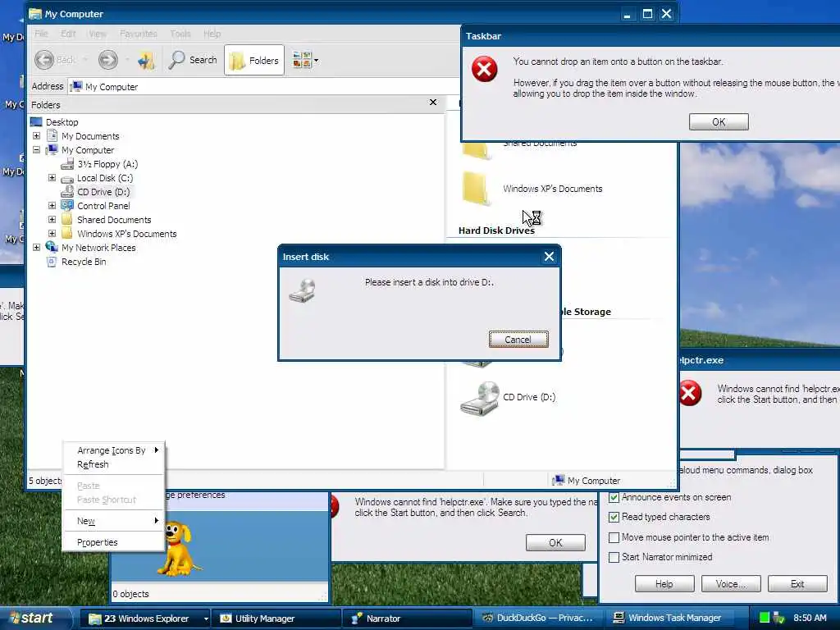Click the Exit button in Narrator
The height and width of the screenshot is (630, 840).
(797, 584)
